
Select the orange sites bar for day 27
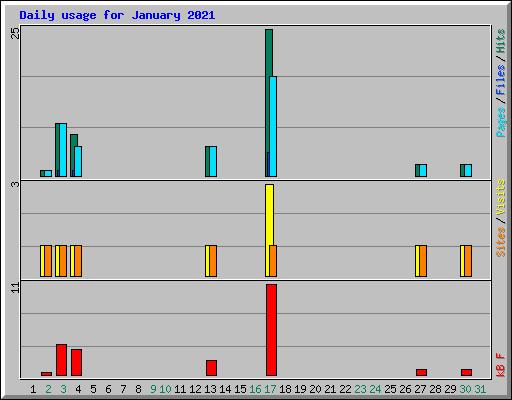[x=423, y=261]
